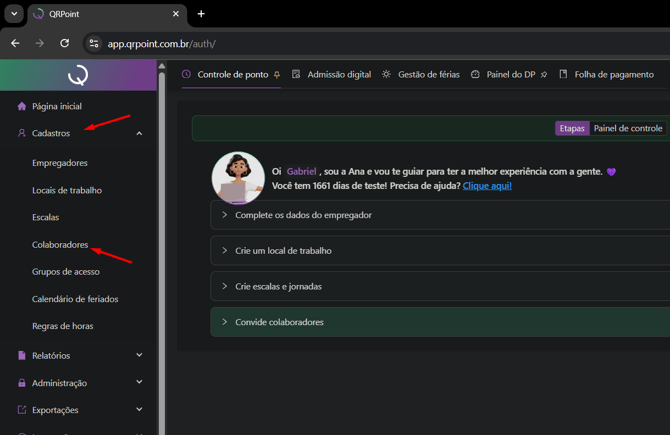Click the pin icon next to Painel do DP
This screenshot has height=435, width=670.
pos(544,75)
